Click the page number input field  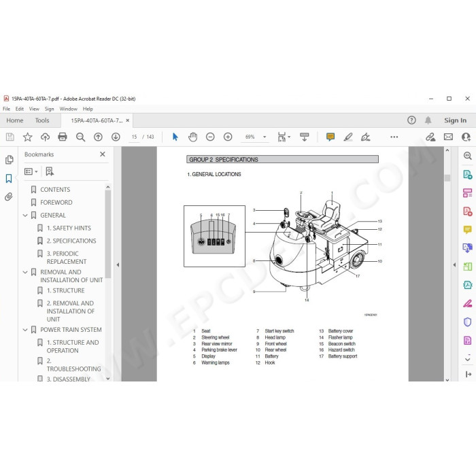pyautogui.click(x=134, y=137)
